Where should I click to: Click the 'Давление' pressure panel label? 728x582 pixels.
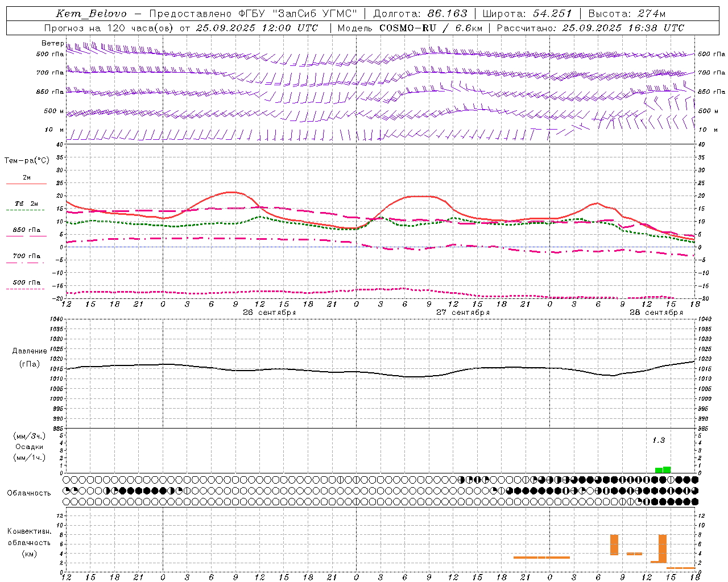pos(30,351)
